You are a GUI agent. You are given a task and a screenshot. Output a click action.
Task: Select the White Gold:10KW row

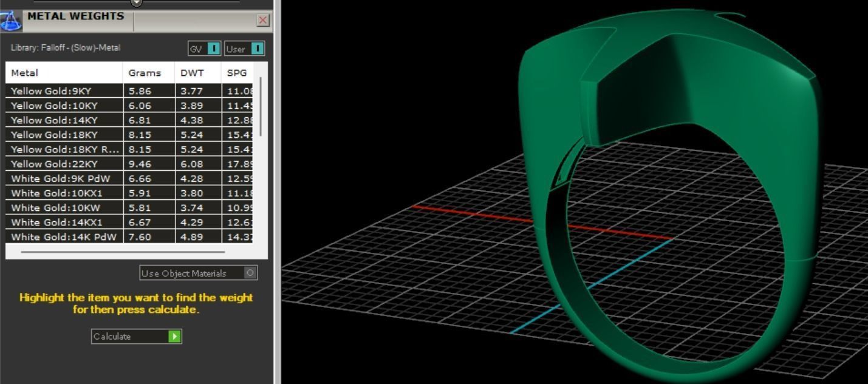pos(129,208)
